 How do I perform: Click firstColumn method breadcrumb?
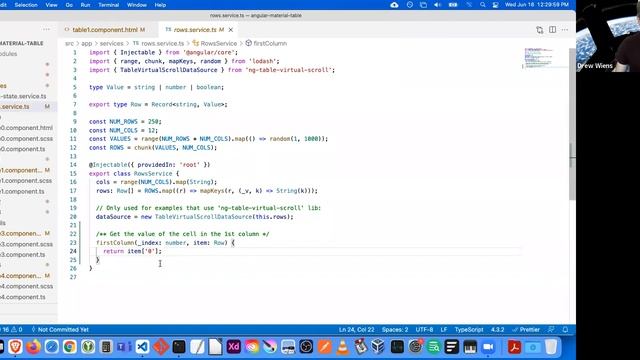(x=270, y=43)
